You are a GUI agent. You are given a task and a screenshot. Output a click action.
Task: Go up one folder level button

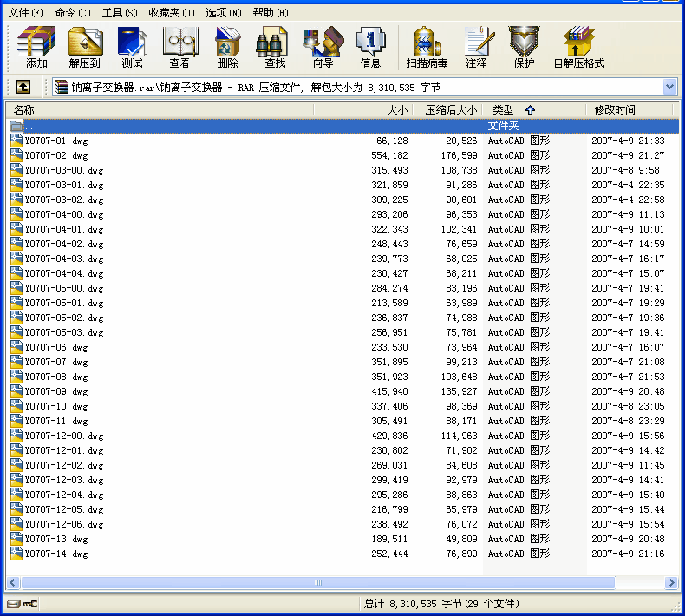coord(23,87)
